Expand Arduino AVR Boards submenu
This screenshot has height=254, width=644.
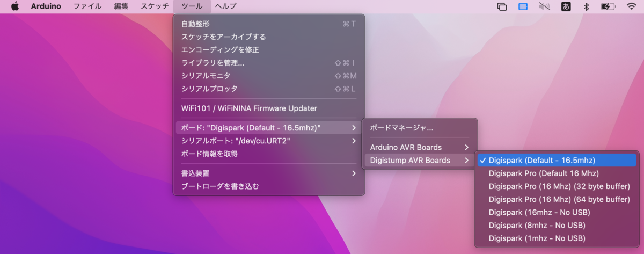420,147
